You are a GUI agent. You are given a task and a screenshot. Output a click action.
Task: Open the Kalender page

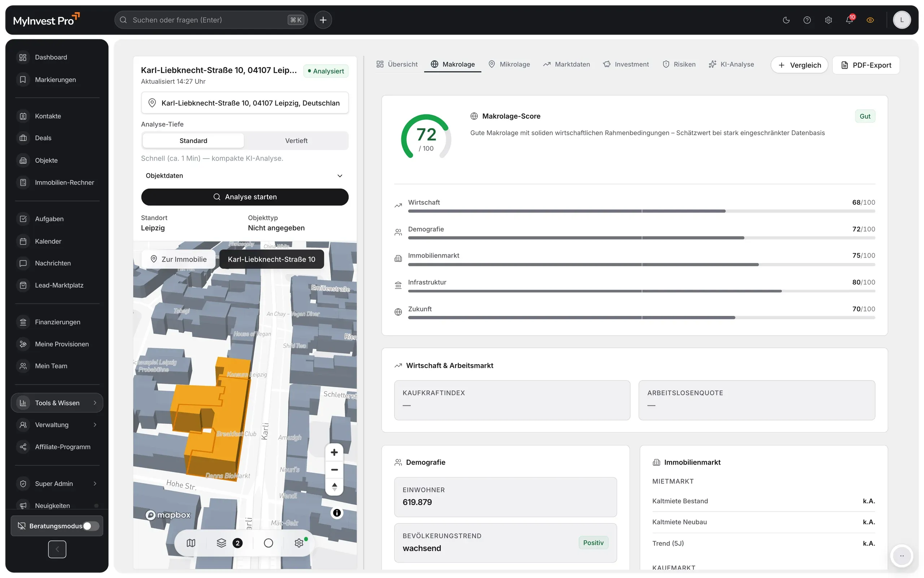tap(57, 241)
